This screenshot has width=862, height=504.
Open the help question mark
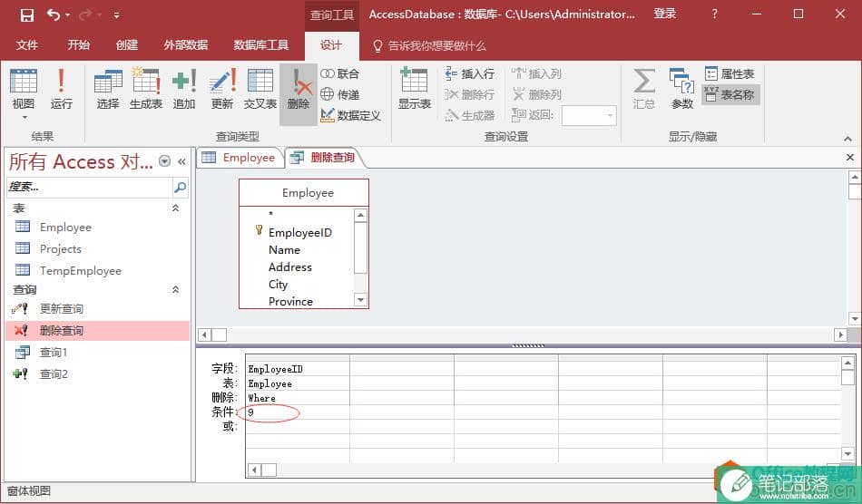(x=714, y=15)
